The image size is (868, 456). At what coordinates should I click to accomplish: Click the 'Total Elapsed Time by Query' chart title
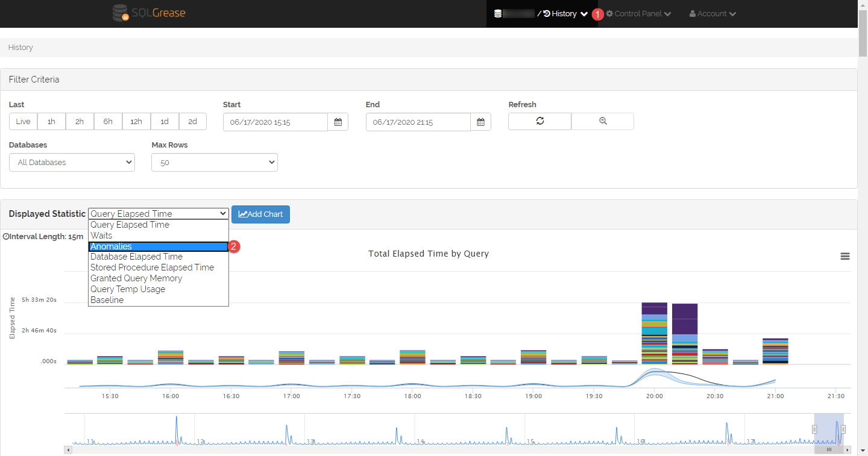(x=429, y=254)
